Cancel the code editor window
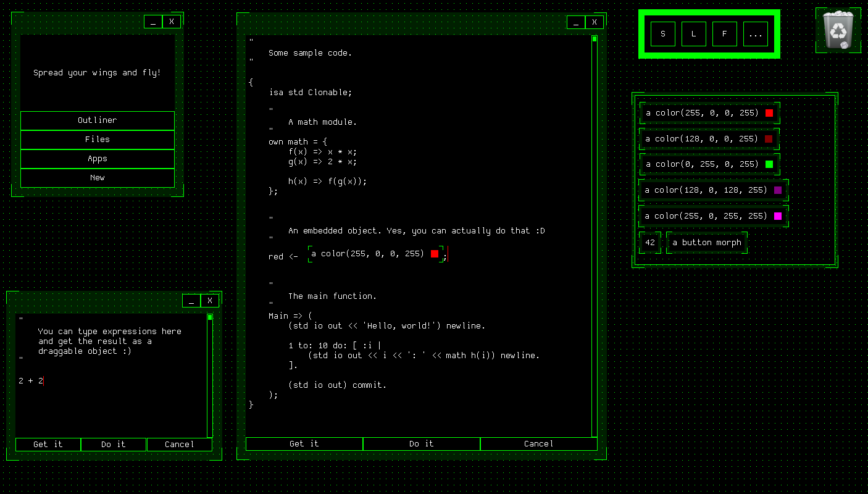Image resolution: width=868 pixels, height=494 pixels. click(x=539, y=444)
